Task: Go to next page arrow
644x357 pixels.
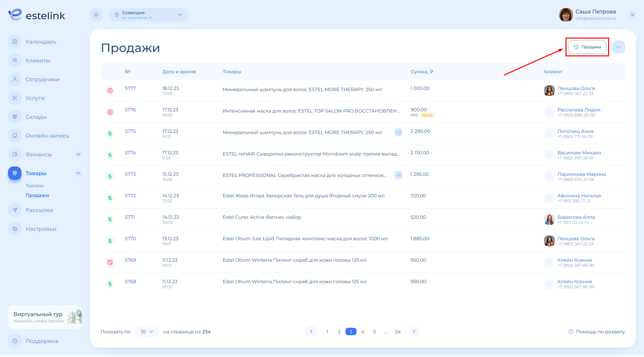Action: (x=414, y=331)
